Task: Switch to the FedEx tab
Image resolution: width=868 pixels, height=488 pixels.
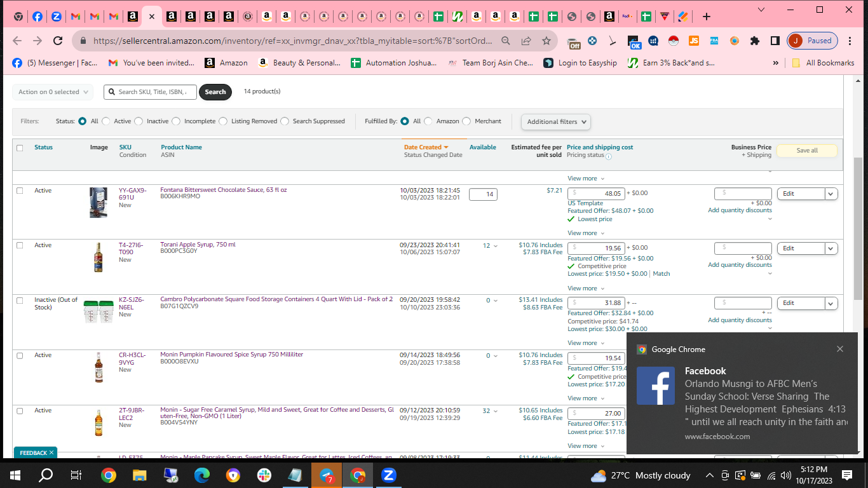Action: click(627, 17)
